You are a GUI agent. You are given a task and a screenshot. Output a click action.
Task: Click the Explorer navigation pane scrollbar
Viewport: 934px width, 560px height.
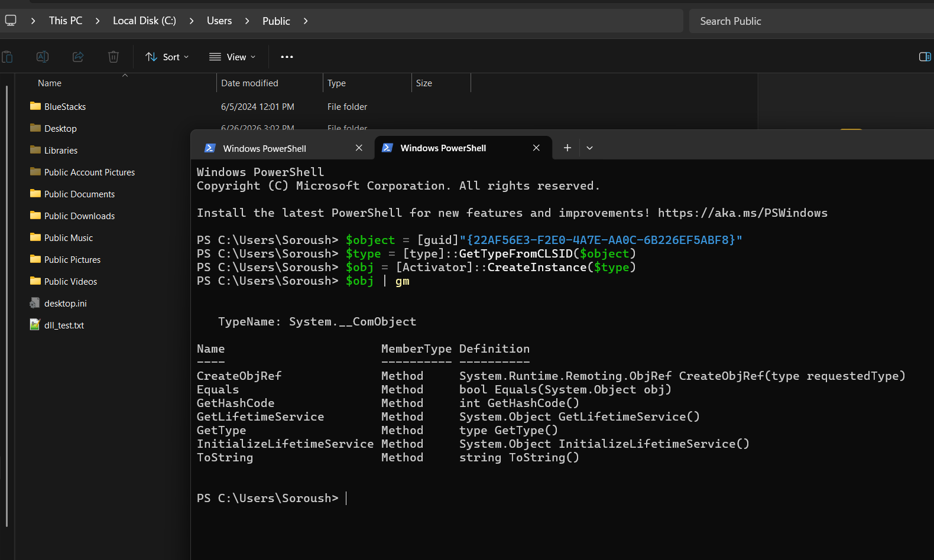pyautogui.click(x=7, y=306)
